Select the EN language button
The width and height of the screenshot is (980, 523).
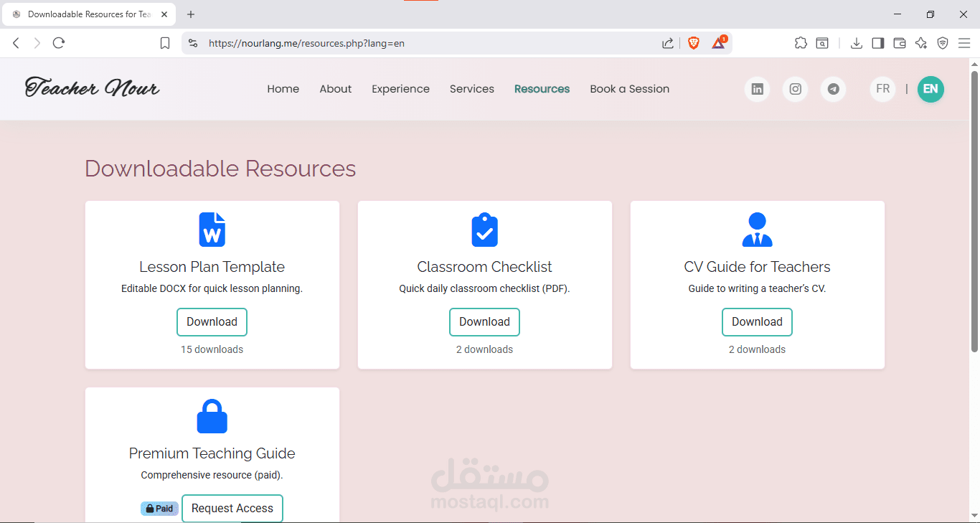tap(930, 89)
